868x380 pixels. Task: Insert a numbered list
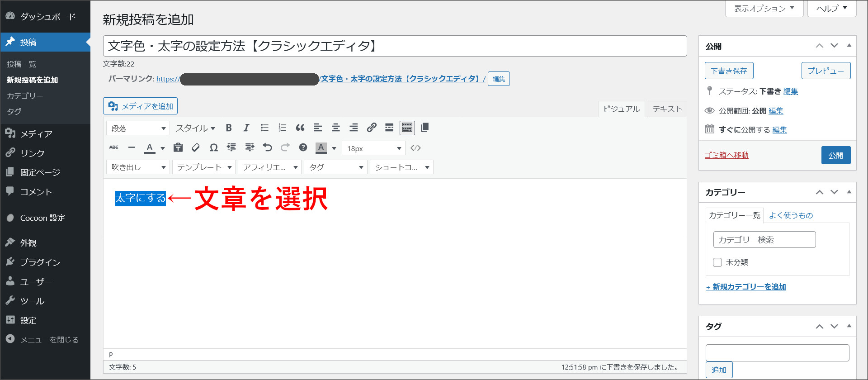(x=282, y=128)
